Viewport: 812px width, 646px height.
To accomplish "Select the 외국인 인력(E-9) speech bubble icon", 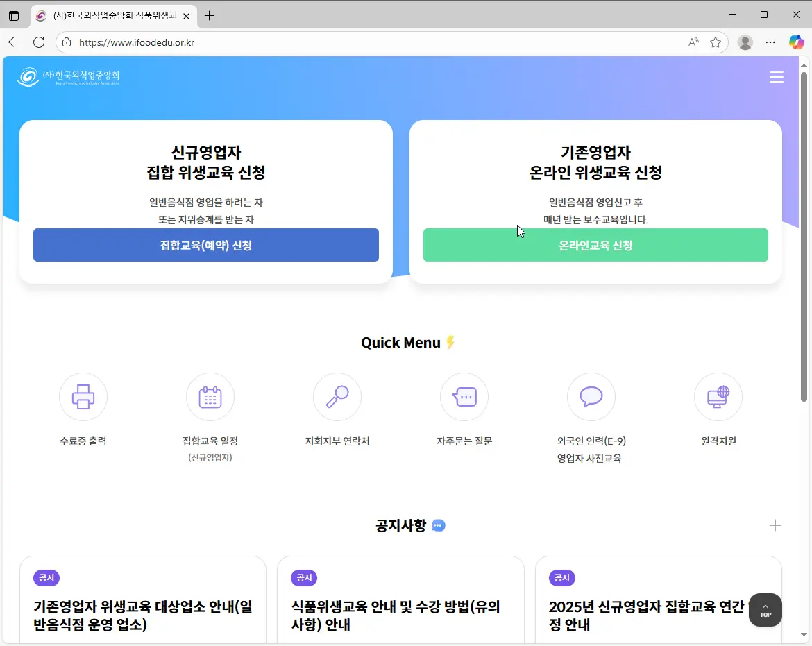I will point(591,396).
